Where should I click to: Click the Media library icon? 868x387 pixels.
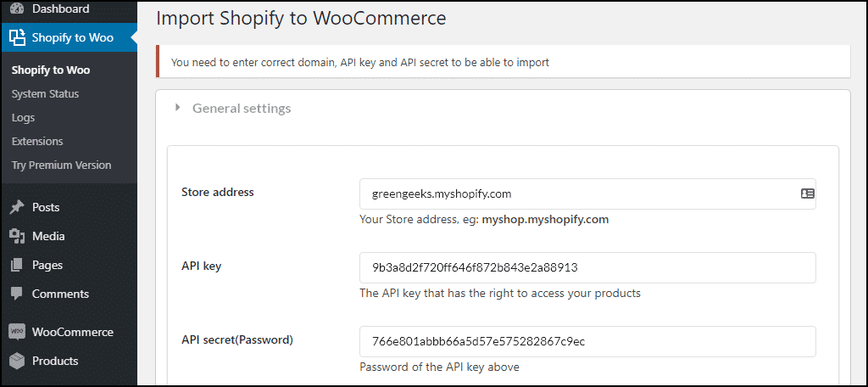click(17, 236)
